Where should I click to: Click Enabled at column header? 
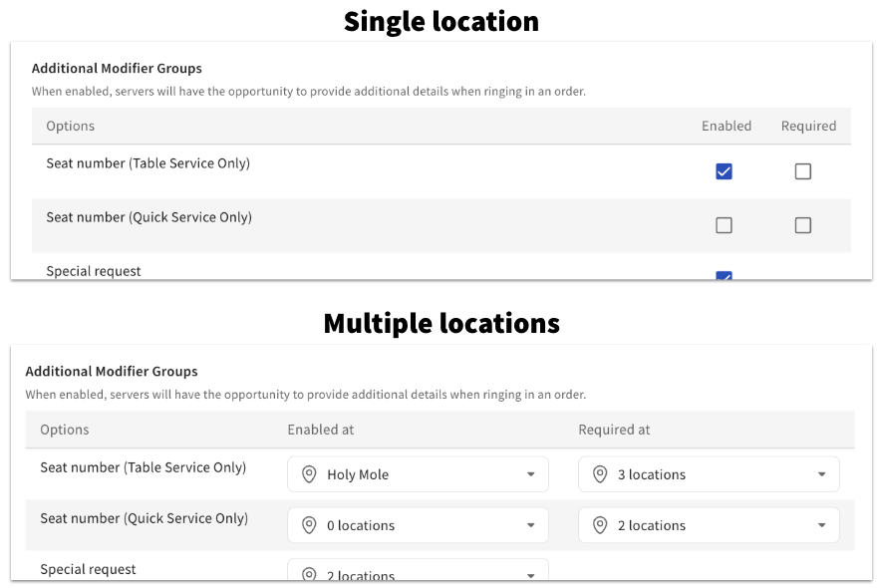321,430
